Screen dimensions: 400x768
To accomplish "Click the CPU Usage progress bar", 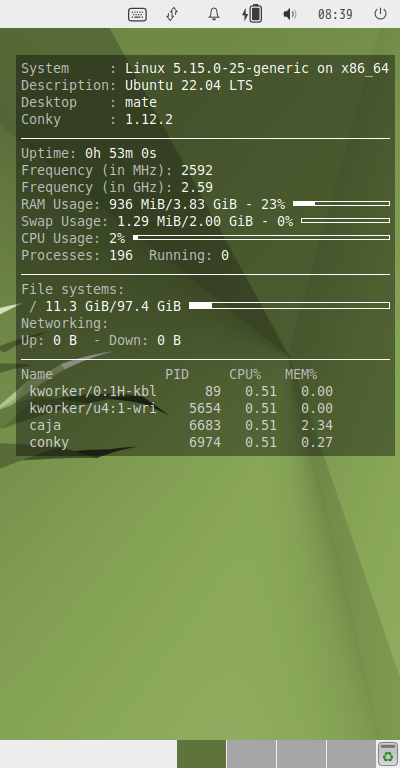I will [261, 238].
